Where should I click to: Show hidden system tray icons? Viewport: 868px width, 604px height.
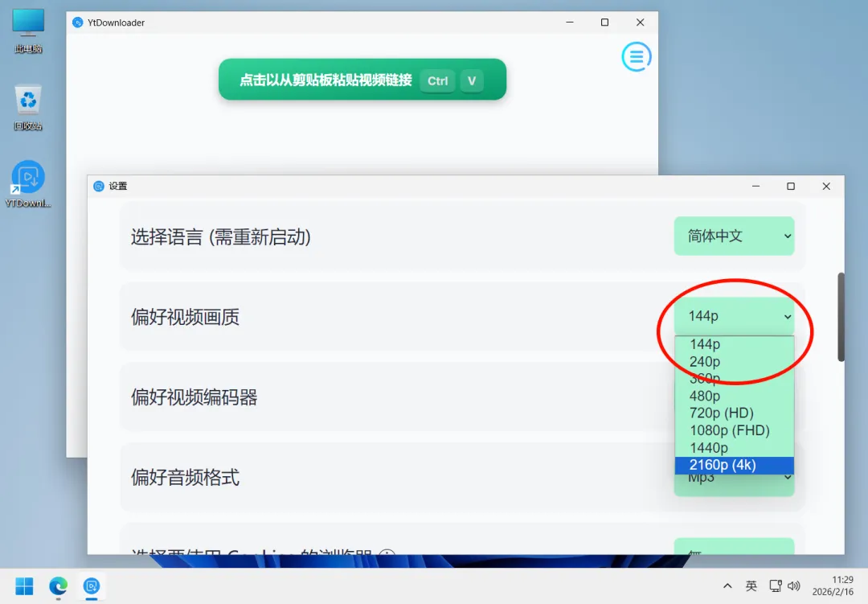tap(727, 586)
